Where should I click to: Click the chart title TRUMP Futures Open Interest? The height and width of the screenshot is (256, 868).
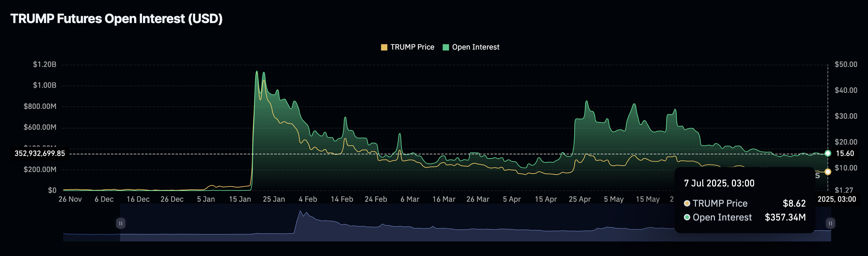click(x=116, y=19)
